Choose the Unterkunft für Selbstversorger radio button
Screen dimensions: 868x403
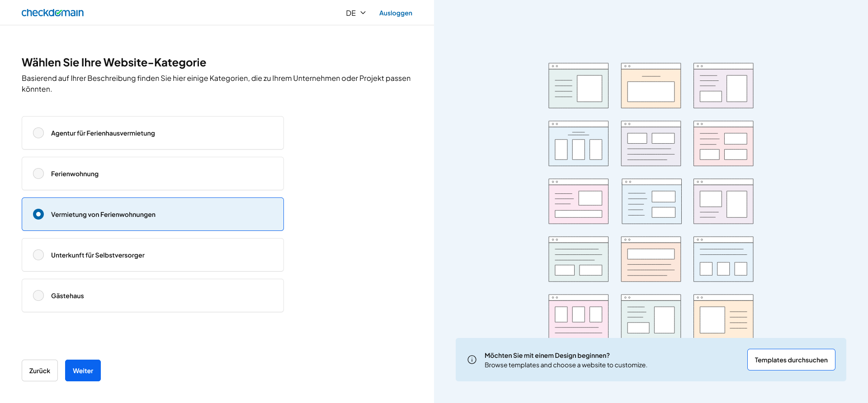pyautogui.click(x=38, y=255)
